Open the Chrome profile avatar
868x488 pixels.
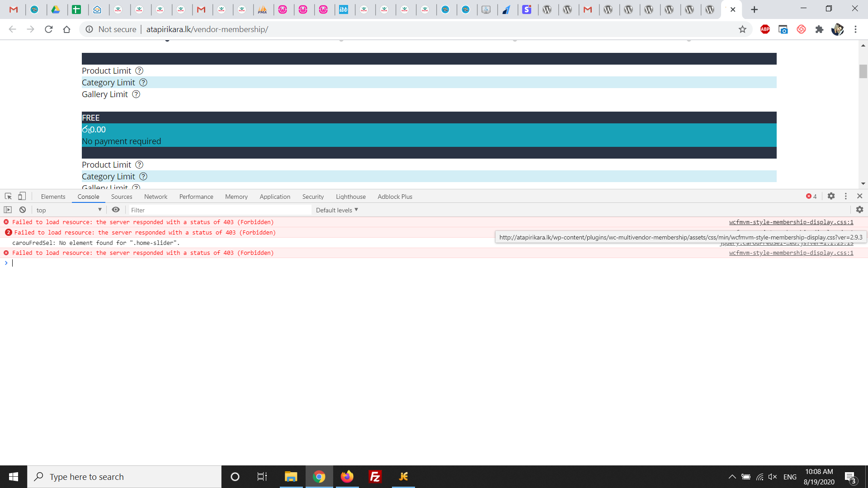point(837,29)
